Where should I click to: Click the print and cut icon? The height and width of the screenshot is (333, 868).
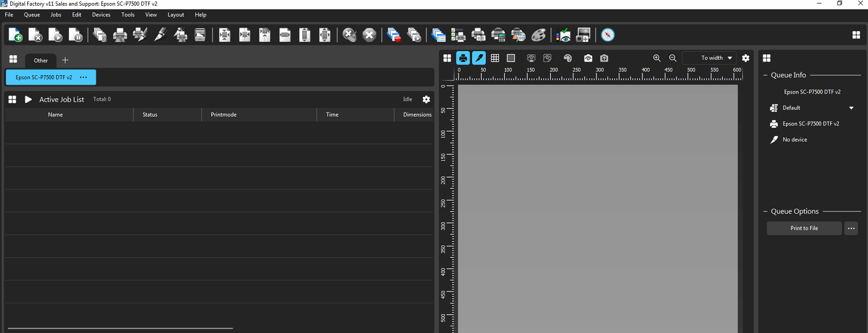point(140,35)
